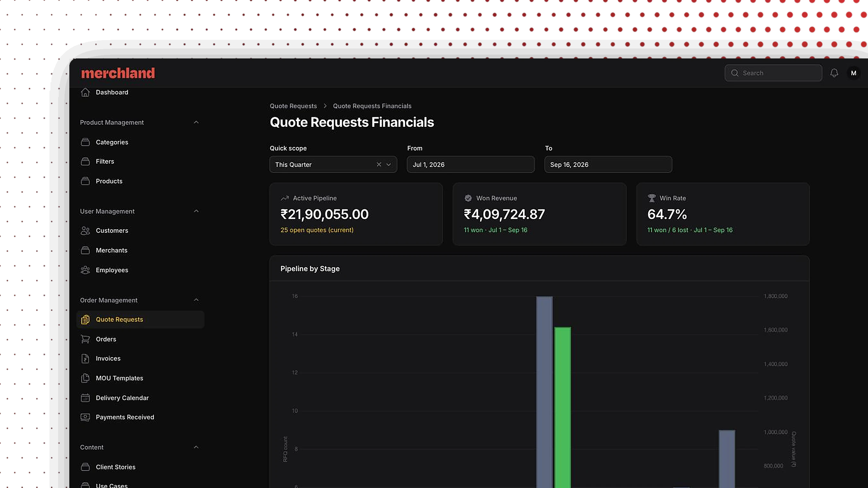This screenshot has width=868, height=488.
Task: Click the Invoices document icon
Action: click(85, 358)
